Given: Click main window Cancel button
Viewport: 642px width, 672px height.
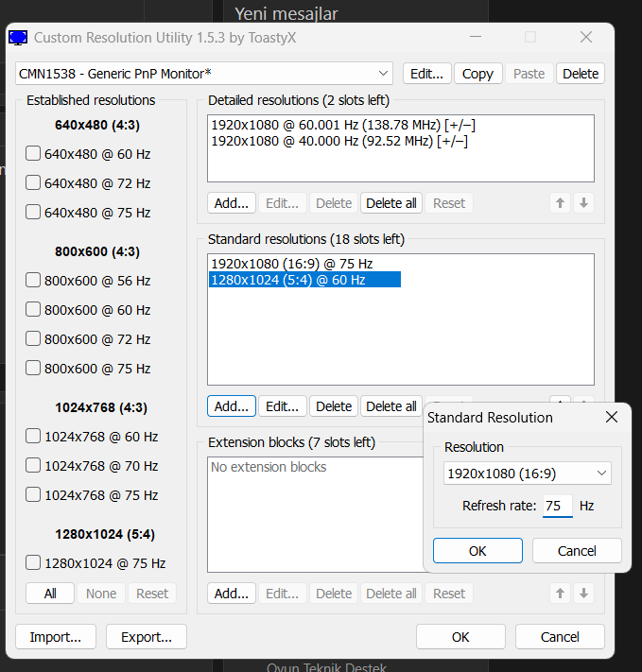Looking at the screenshot, I should point(560,637).
